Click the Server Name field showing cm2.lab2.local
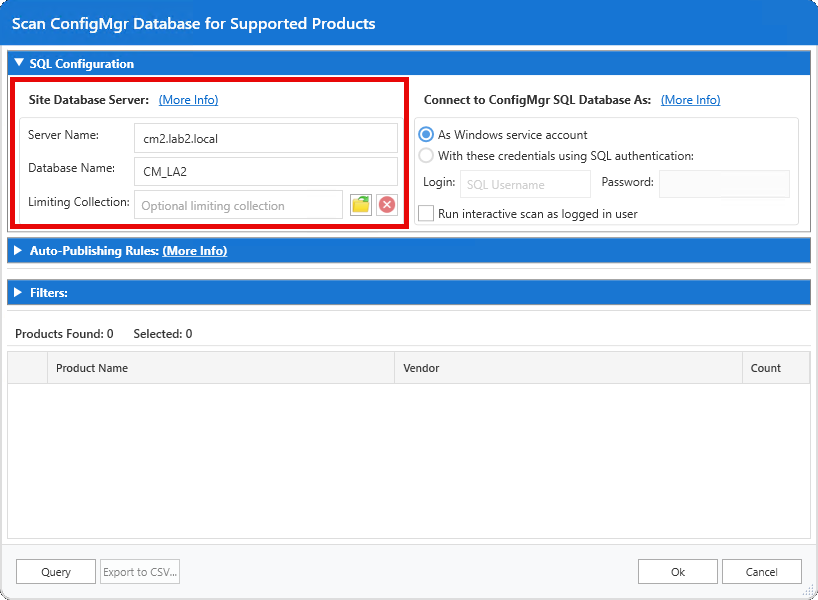 click(265, 136)
